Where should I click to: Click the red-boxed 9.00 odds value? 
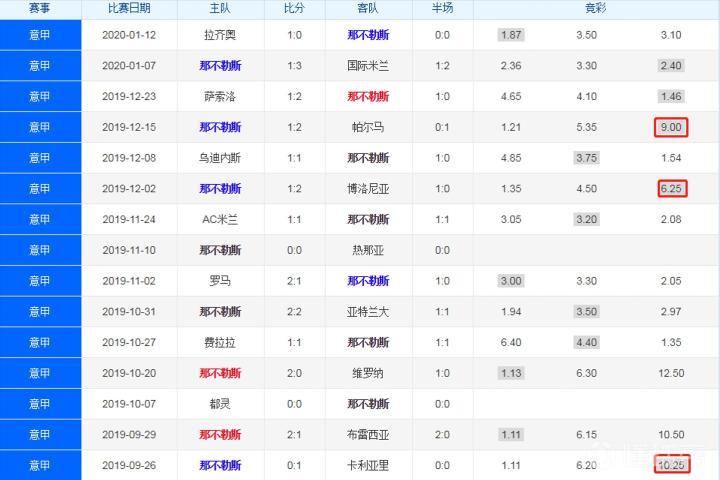[x=671, y=128]
